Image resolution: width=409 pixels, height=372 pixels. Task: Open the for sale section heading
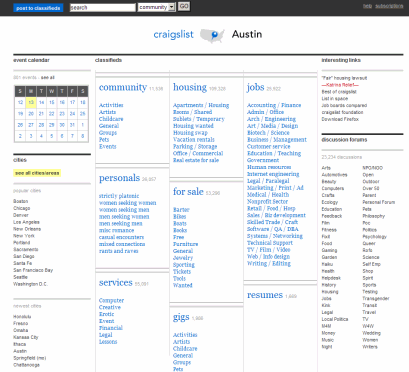(x=188, y=192)
